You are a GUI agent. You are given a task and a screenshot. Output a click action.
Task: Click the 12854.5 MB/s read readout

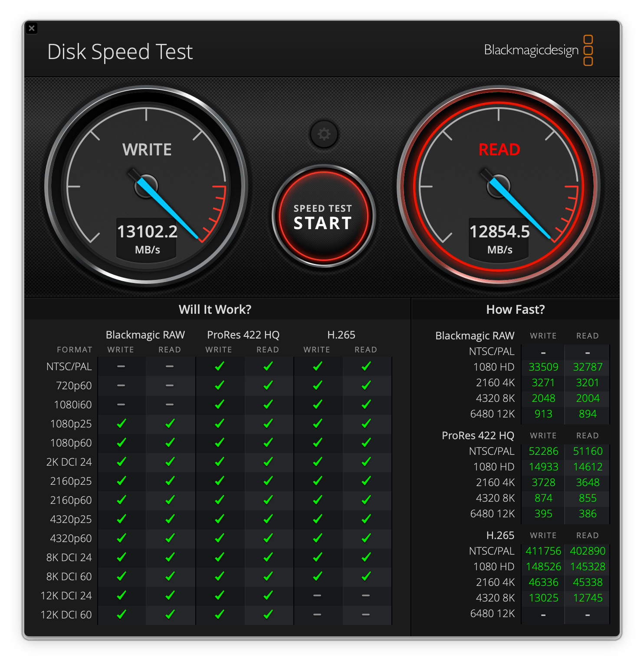click(499, 232)
